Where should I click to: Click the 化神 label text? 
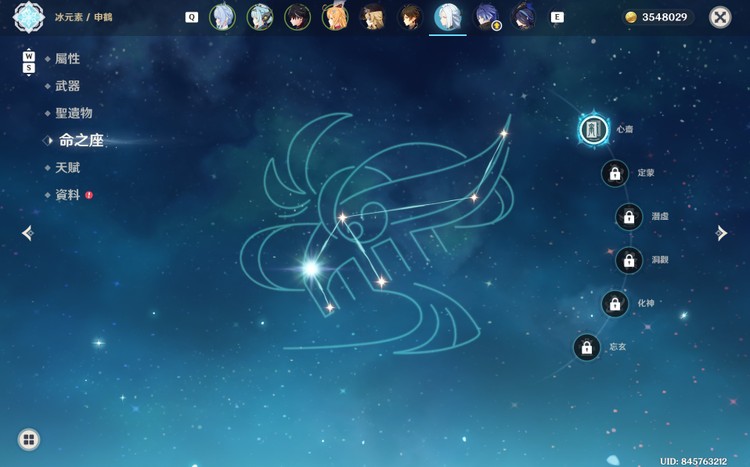646,303
